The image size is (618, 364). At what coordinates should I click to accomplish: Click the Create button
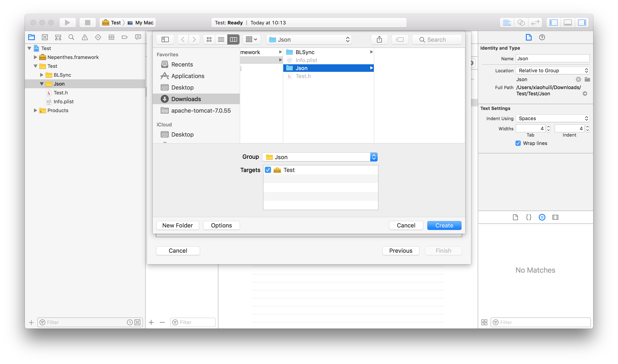pos(444,225)
